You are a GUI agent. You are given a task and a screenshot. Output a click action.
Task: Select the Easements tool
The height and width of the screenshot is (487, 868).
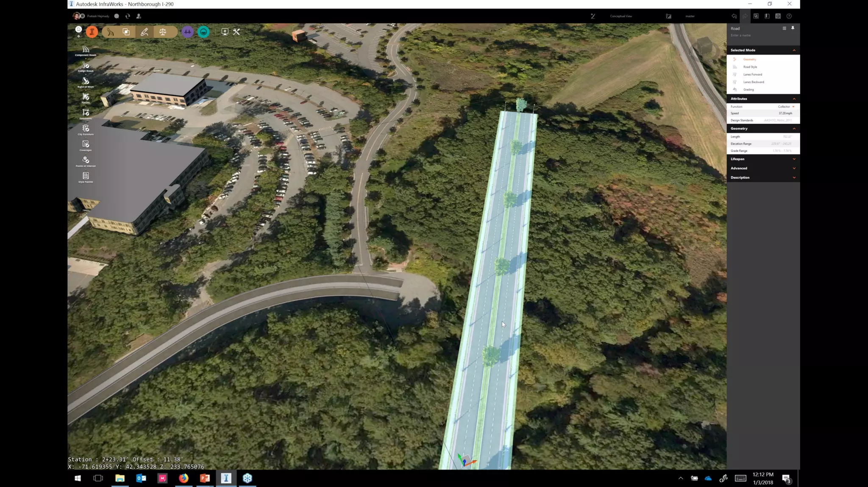pyautogui.click(x=86, y=114)
